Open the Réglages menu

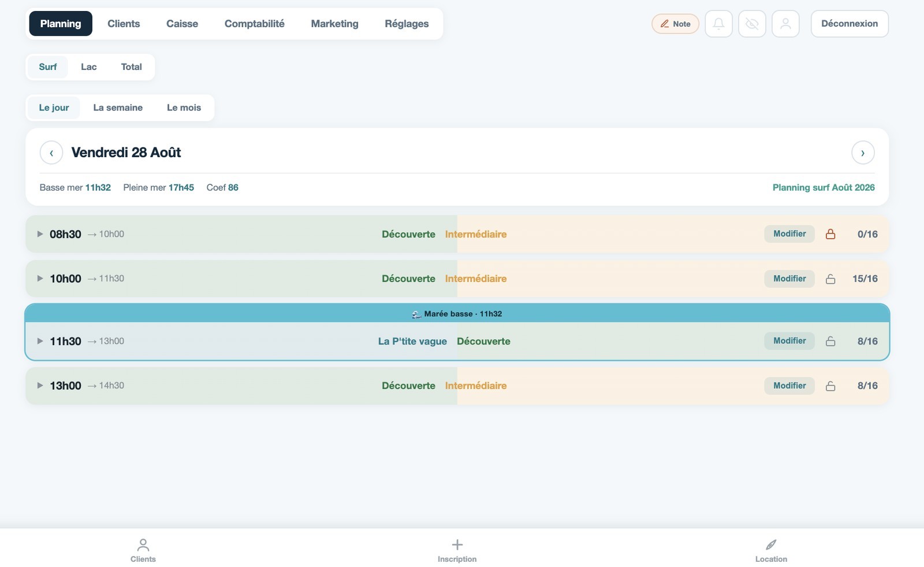(407, 24)
